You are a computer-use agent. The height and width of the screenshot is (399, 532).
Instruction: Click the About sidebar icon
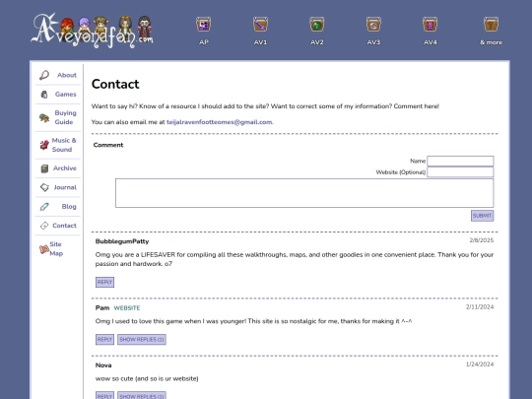point(44,75)
